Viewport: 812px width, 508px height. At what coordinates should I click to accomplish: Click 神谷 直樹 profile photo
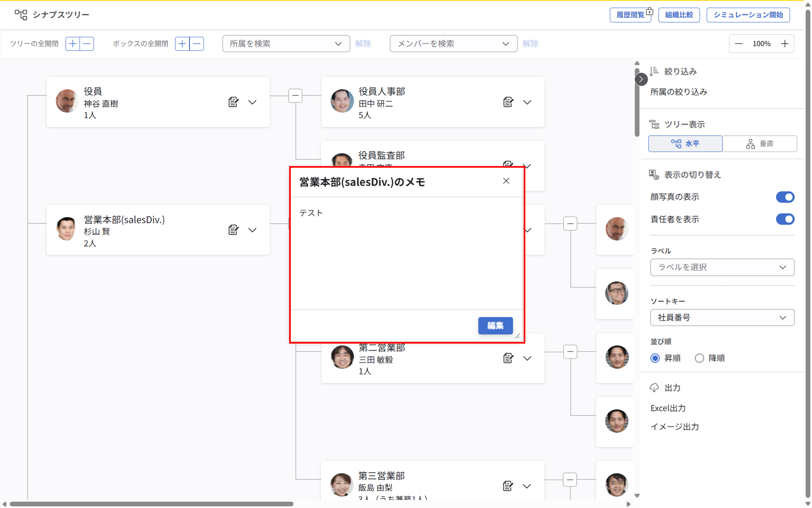click(67, 101)
